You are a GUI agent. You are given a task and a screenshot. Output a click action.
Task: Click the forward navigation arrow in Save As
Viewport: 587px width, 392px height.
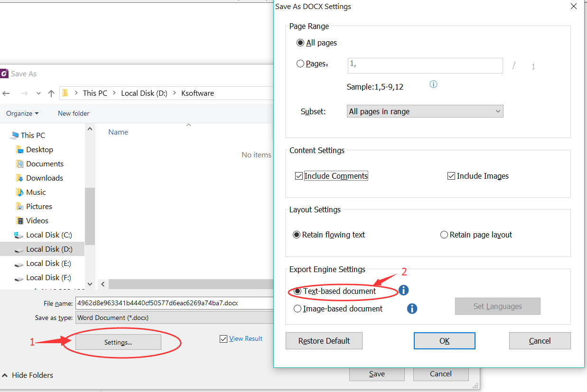24,93
